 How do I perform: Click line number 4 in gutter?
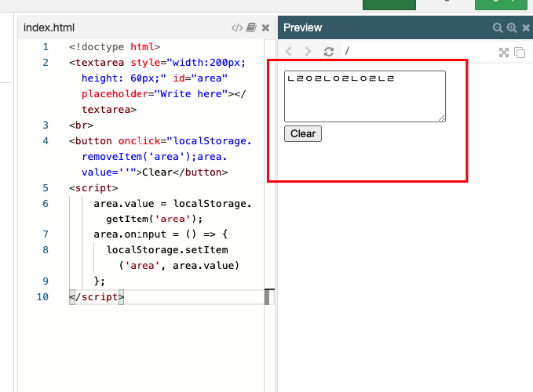pyautogui.click(x=46, y=141)
